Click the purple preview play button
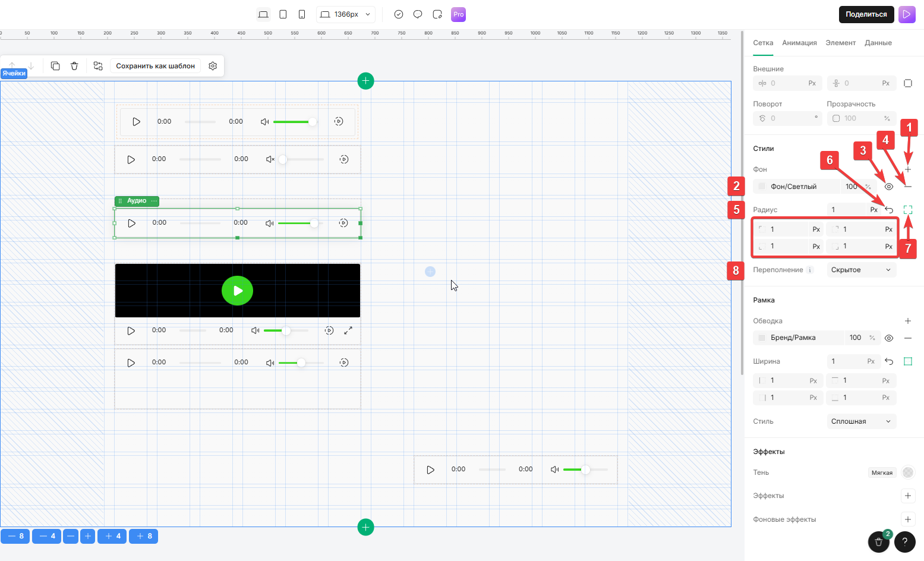This screenshot has width=924, height=561. tap(907, 14)
